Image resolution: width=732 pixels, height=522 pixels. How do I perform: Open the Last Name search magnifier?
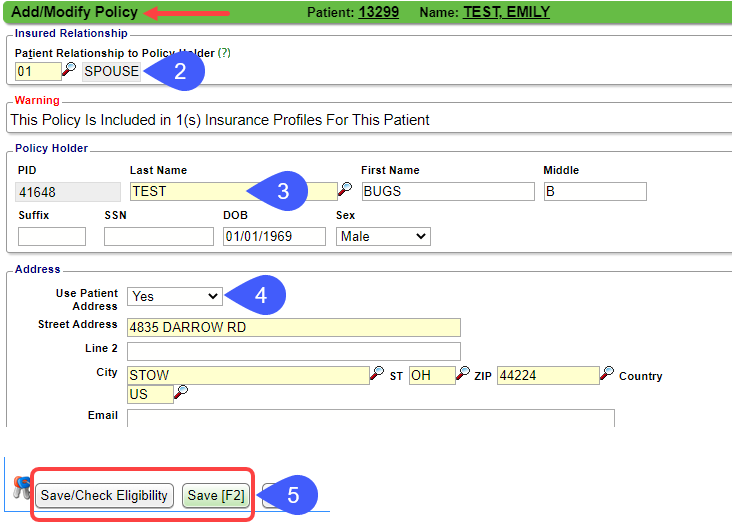[344, 190]
